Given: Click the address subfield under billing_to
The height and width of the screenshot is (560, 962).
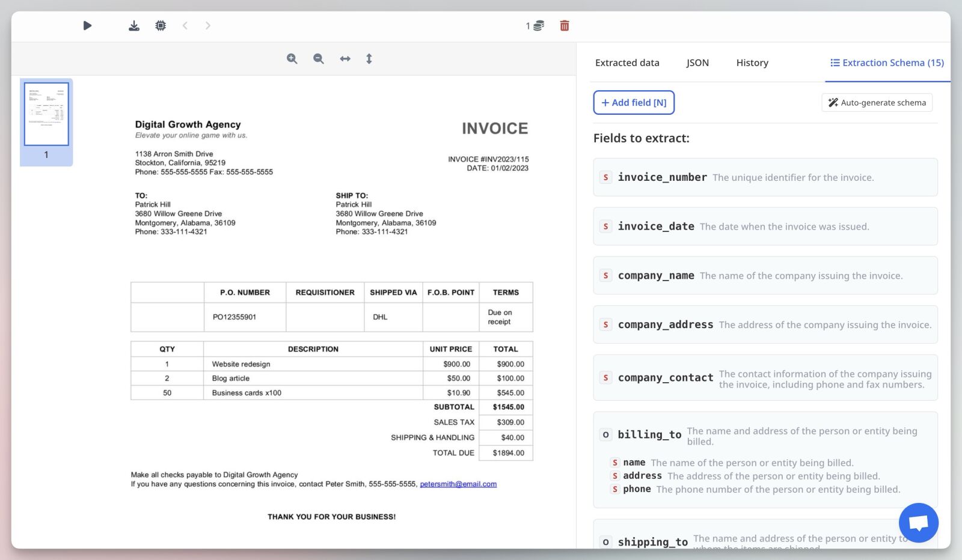Looking at the screenshot, I should (746, 476).
